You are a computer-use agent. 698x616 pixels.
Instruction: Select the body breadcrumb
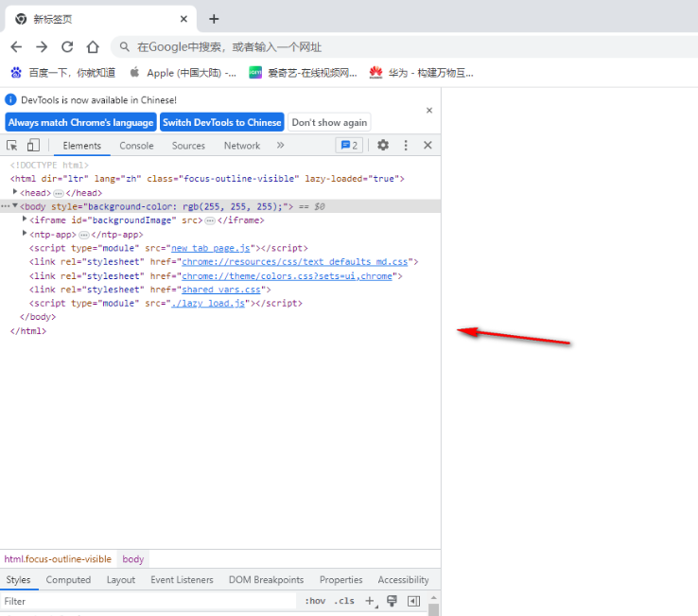click(x=133, y=559)
